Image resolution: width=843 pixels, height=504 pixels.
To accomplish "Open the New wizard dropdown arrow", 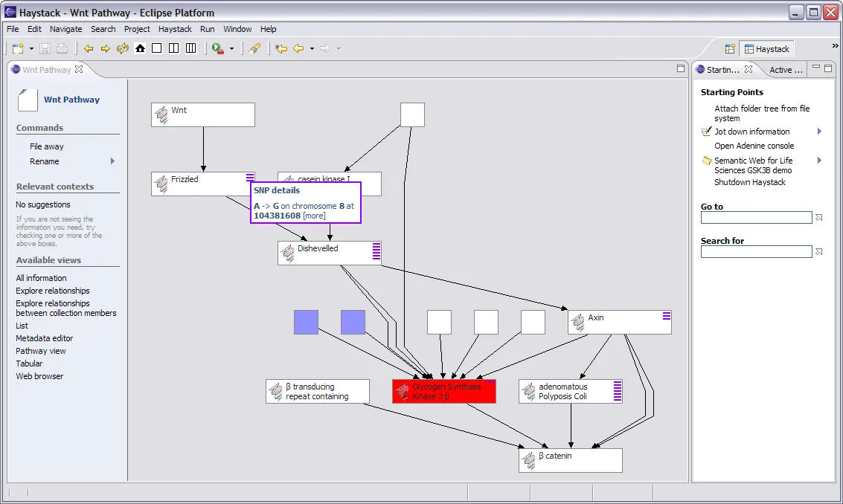I will 31,49.
